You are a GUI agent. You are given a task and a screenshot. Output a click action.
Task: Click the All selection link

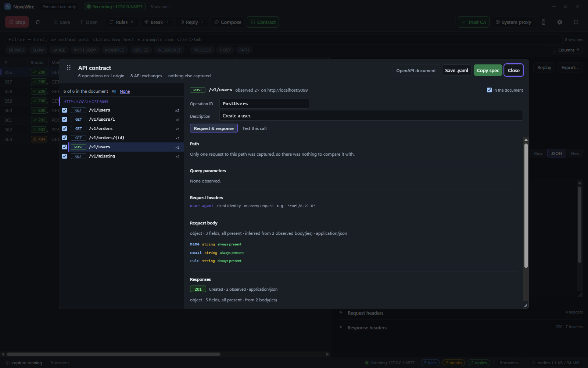114,91
